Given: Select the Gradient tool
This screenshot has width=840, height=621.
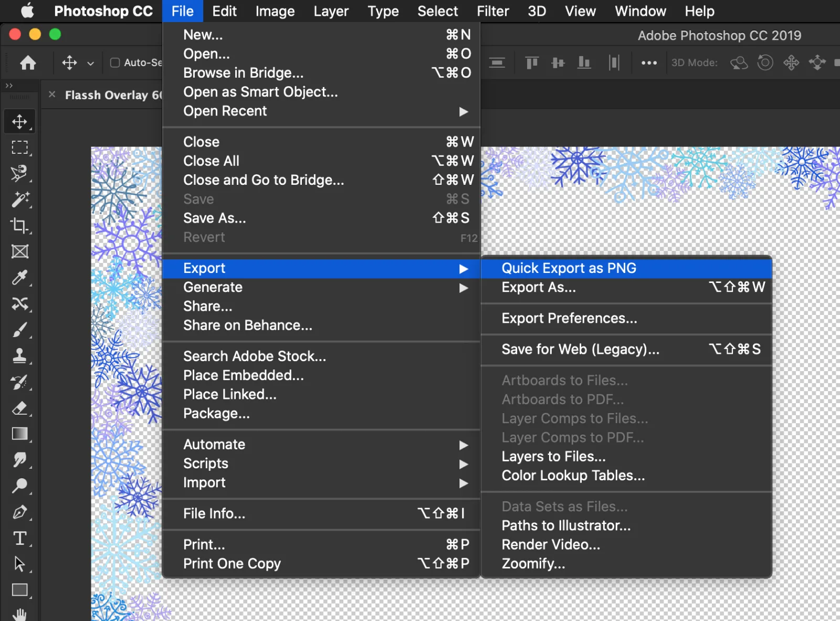Looking at the screenshot, I should (x=20, y=434).
